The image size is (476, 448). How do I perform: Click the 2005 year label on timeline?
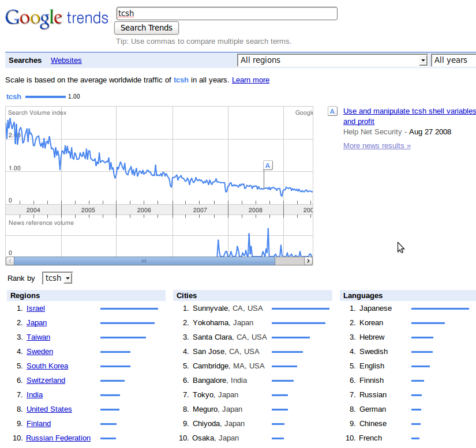(88, 210)
